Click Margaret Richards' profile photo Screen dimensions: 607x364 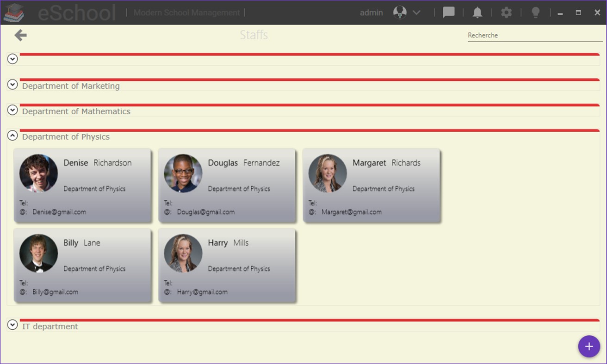coord(328,173)
